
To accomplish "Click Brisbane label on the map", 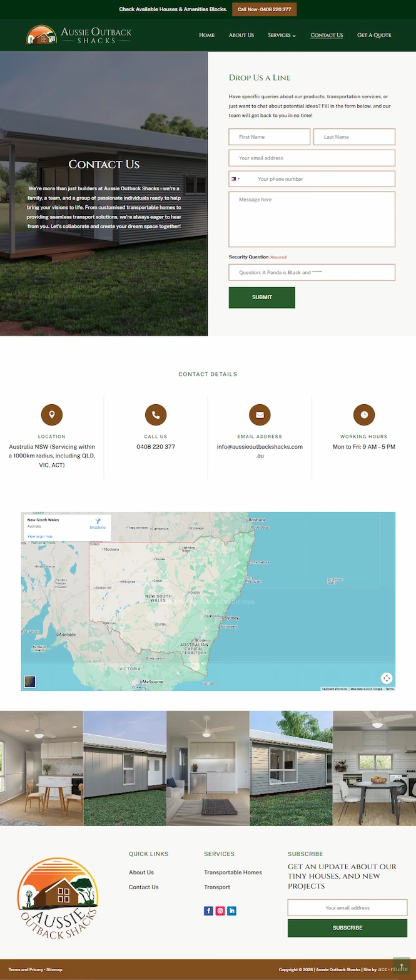I will click(256, 519).
